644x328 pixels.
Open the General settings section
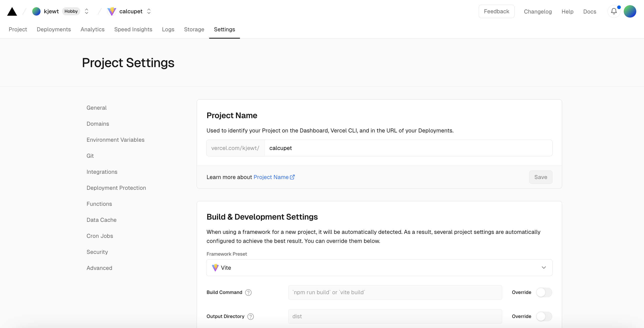(x=96, y=108)
